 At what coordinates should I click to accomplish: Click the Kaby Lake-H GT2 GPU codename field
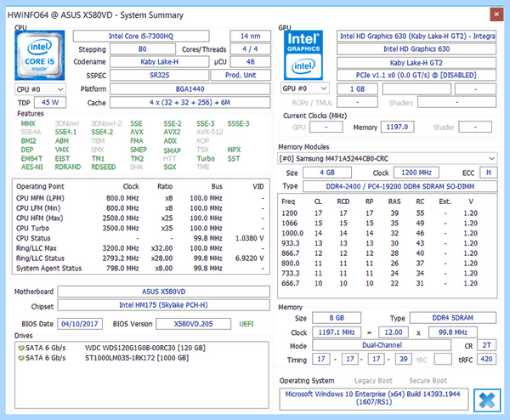coord(416,63)
